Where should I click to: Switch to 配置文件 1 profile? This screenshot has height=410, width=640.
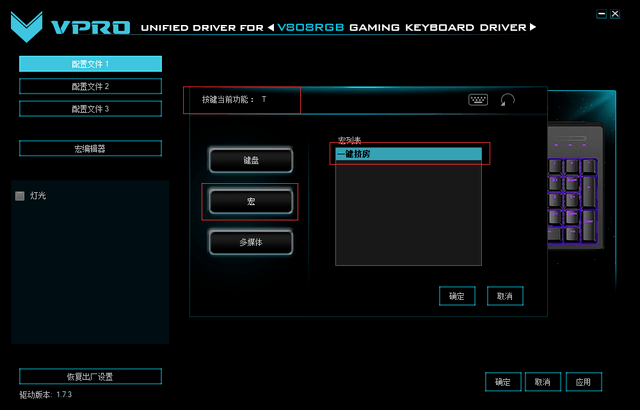click(90, 64)
